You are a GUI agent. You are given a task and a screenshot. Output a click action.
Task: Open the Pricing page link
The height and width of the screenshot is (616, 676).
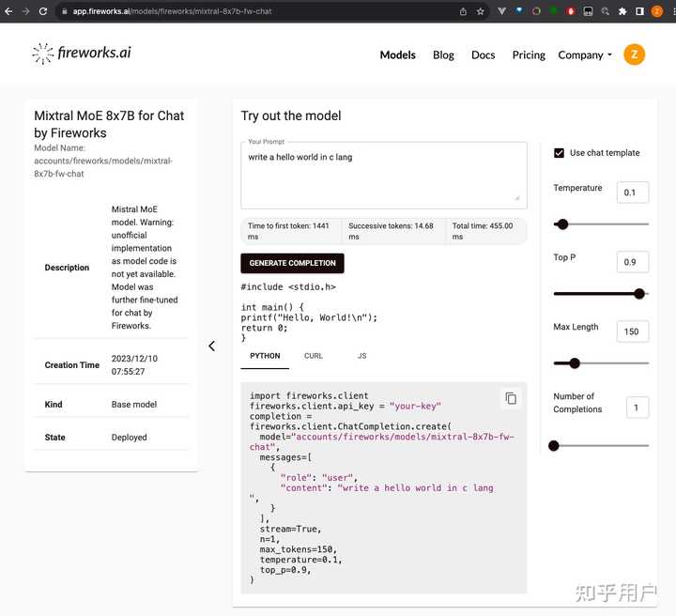pyautogui.click(x=529, y=54)
